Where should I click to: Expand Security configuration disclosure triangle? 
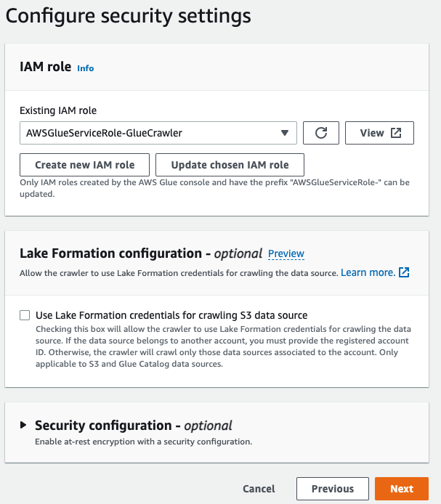pyautogui.click(x=24, y=426)
